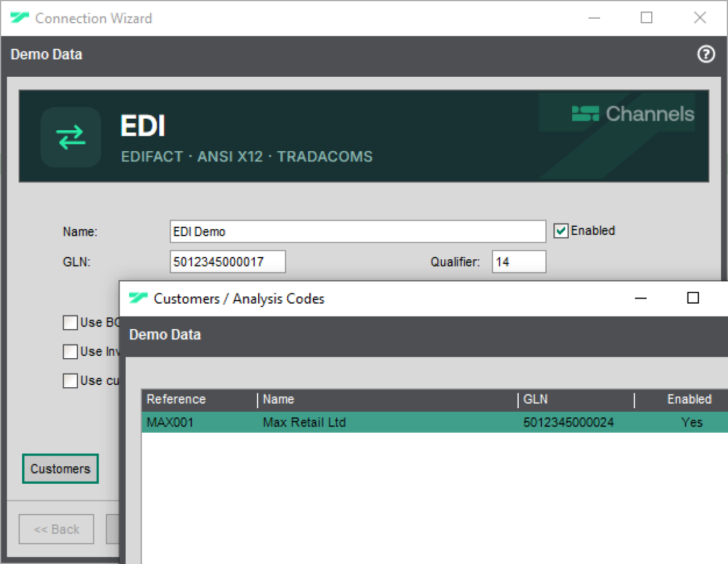Tick the 'Use cu' checkbox
Viewport: 728px width, 564px height.
tap(70, 380)
